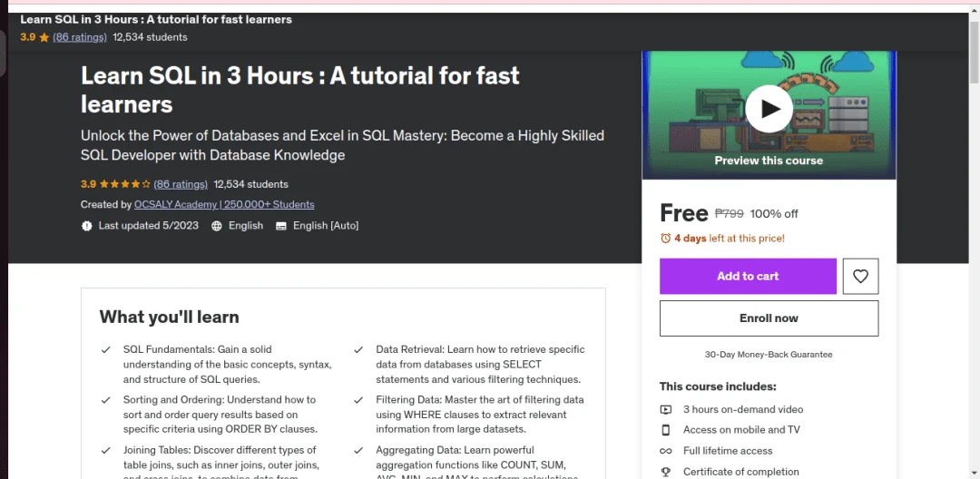Click the Enroll now button
The height and width of the screenshot is (479, 980).
[769, 318]
